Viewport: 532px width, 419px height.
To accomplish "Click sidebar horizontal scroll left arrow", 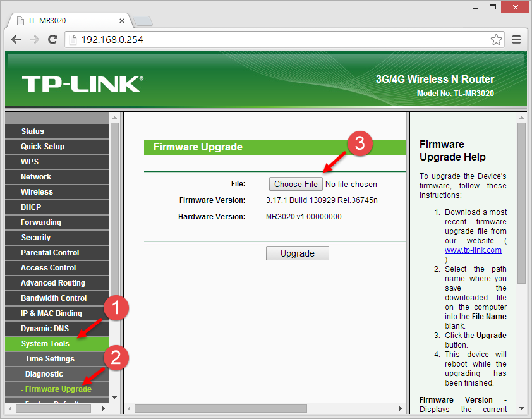I will [x=10, y=409].
